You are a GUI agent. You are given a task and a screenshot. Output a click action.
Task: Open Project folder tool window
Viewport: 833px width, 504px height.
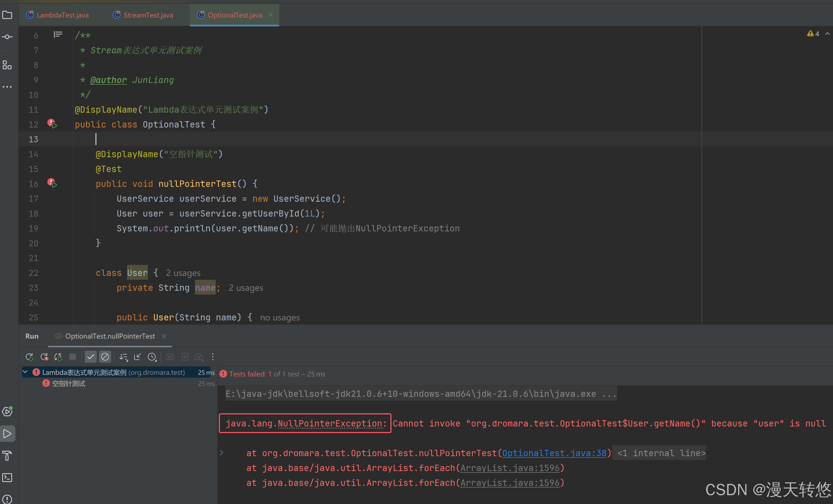7,15
